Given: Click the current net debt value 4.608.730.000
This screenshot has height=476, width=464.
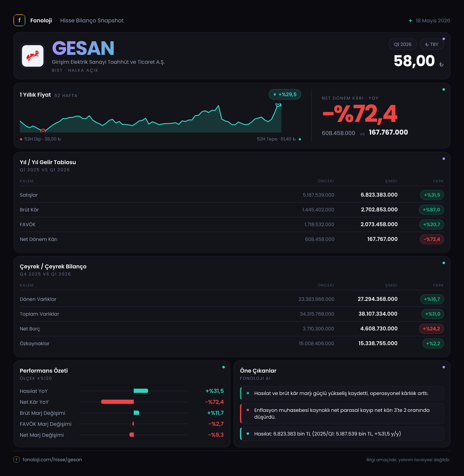Looking at the screenshot, I should [379, 329].
